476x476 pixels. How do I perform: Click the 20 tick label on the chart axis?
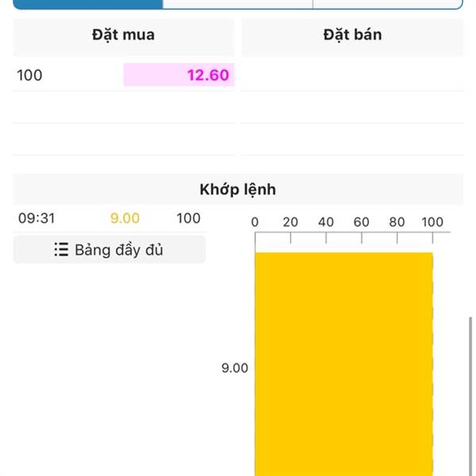(290, 222)
